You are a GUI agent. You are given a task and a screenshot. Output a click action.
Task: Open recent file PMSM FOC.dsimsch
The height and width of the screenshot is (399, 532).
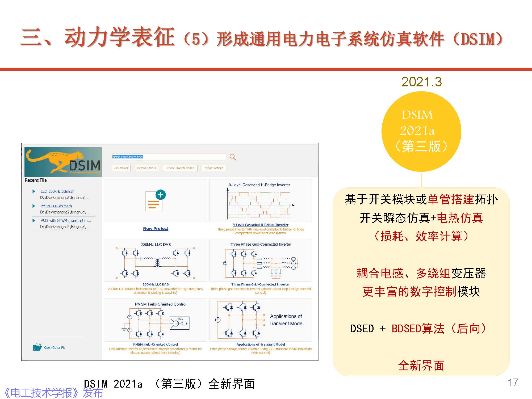click(x=56, y=206)
